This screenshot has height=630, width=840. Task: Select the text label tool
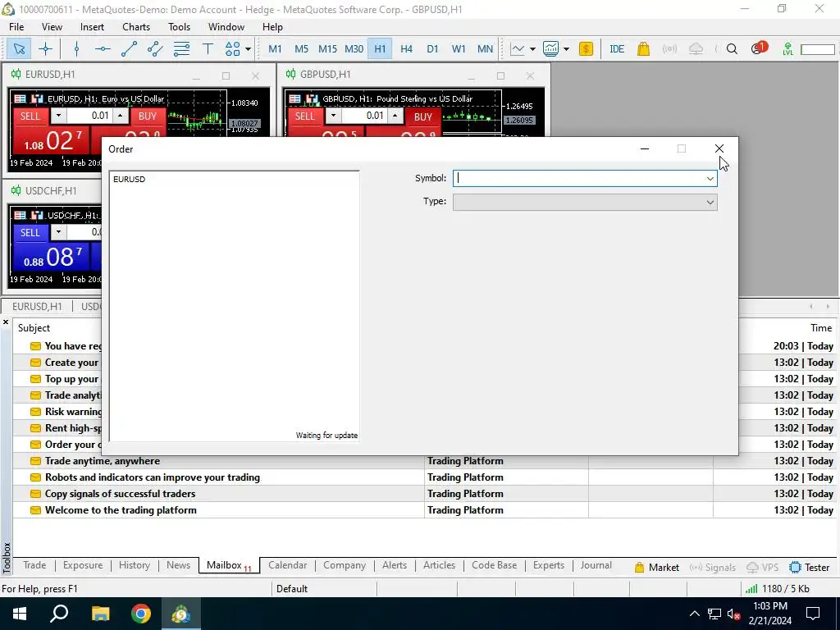208,48
